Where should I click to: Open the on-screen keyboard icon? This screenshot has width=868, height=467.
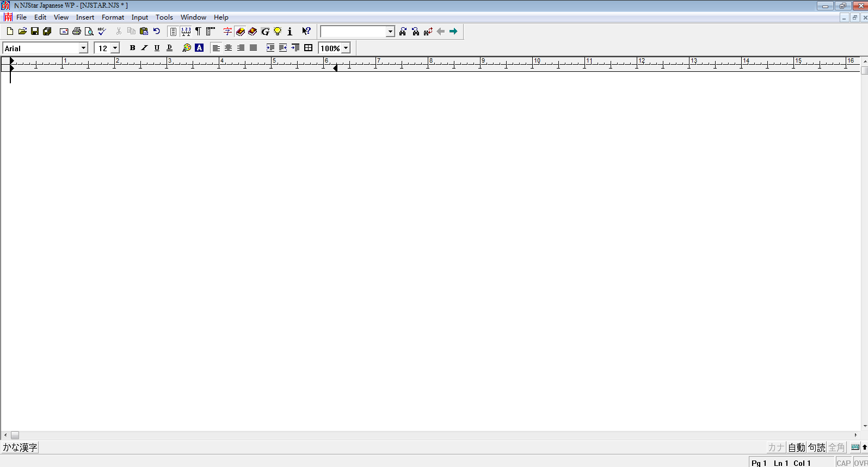point(855,447)
